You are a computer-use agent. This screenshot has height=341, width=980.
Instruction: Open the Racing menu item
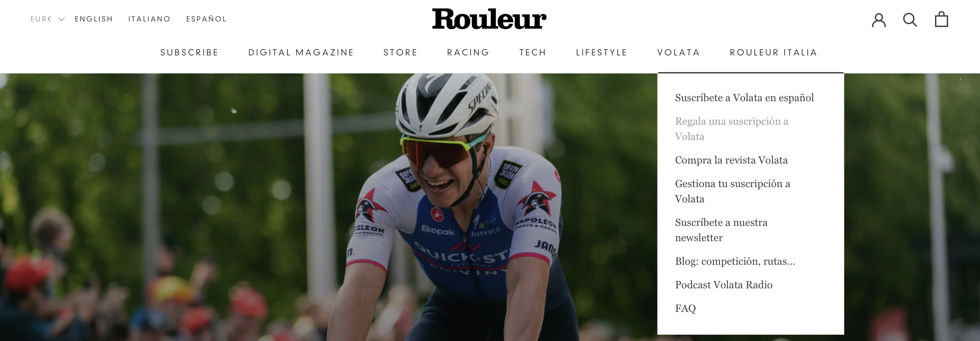tap(468, 53)
